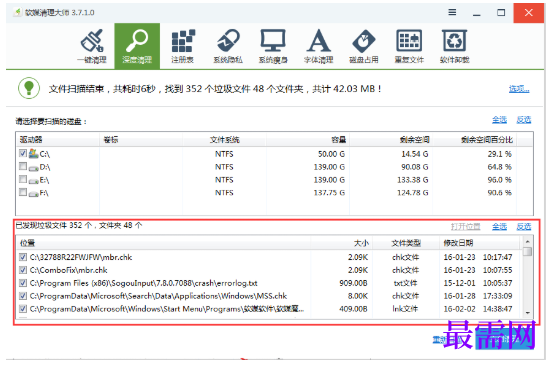Viewport: 555px width, 366px height.
Task: Open the 系统瘦身 system slimming tool
Action: click(x=273, y=46)
